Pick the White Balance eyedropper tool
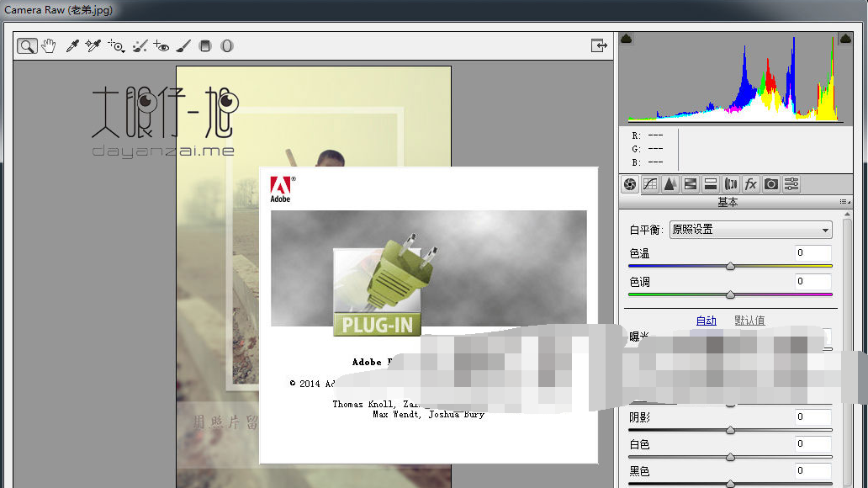The height and width of the screenshot is (488, 868). point(72,46)
